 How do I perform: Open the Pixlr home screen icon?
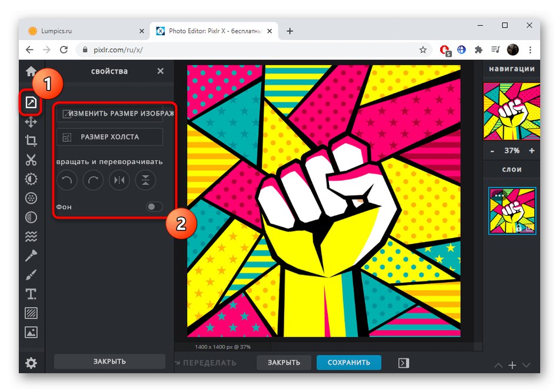(x=31, y=71)
